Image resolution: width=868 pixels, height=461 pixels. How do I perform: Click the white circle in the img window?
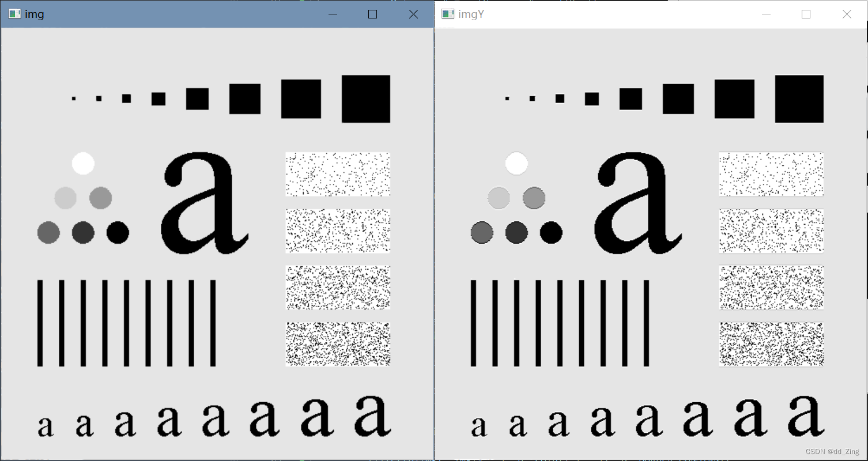[x=82, y=164]
